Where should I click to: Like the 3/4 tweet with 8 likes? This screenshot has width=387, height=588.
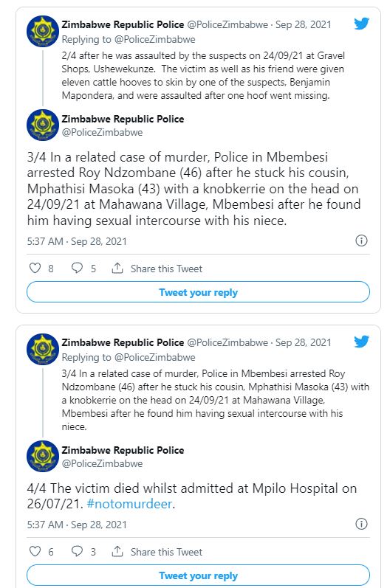click(35, 268)
